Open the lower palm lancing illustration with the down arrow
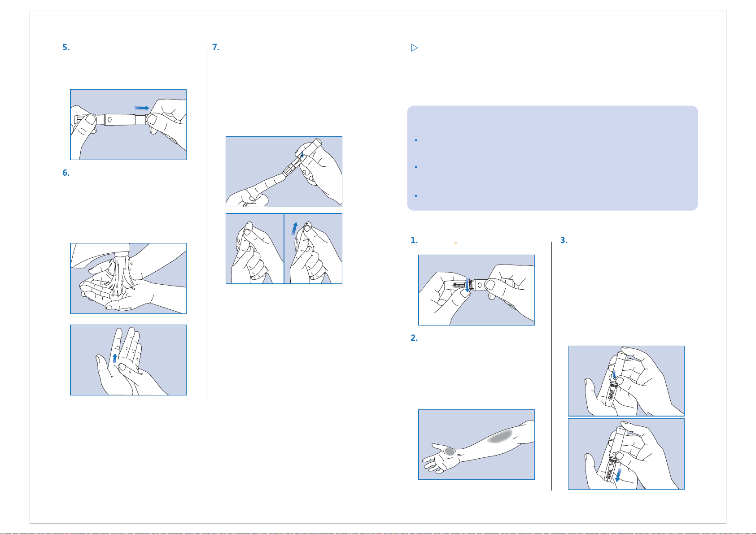Viewport: 756px width, 534px height. coord(626,454)
